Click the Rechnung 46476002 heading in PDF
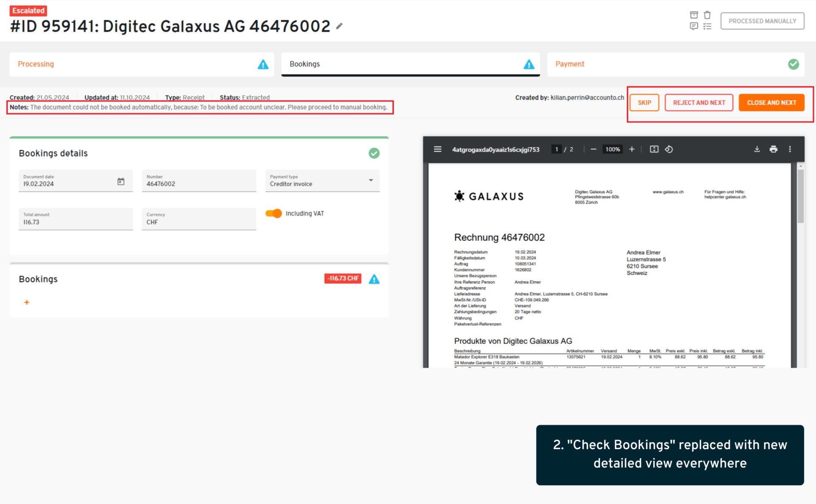816x504 pixels. point(499,237)
